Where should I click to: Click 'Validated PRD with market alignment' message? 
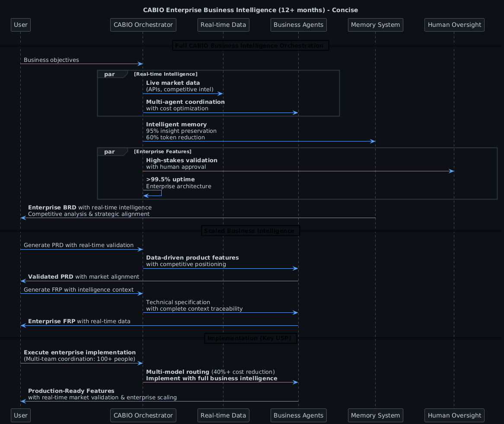(83, 276)
